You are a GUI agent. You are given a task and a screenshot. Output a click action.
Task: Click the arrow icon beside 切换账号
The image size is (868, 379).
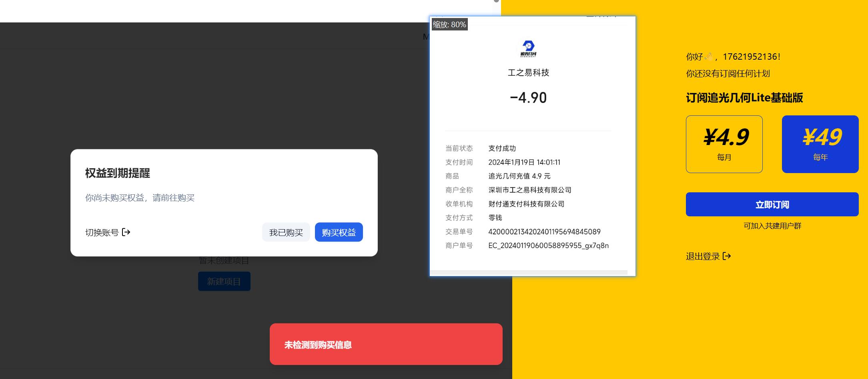126,232
